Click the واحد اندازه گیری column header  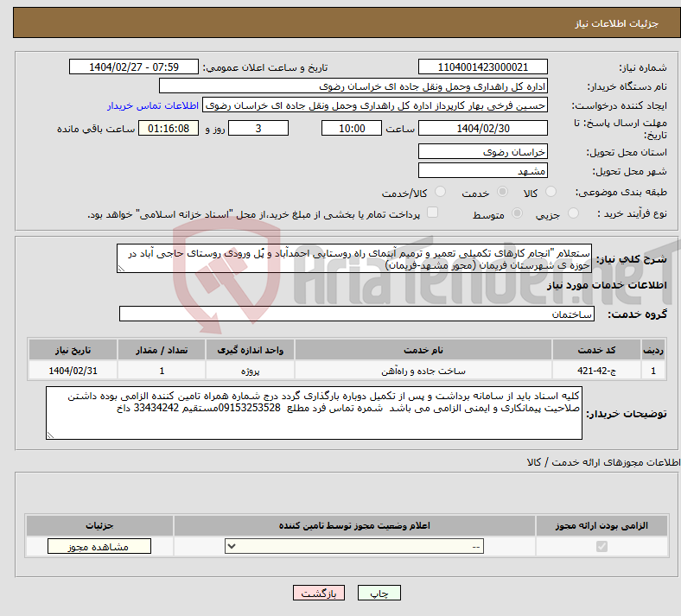(x=250, y=350)
